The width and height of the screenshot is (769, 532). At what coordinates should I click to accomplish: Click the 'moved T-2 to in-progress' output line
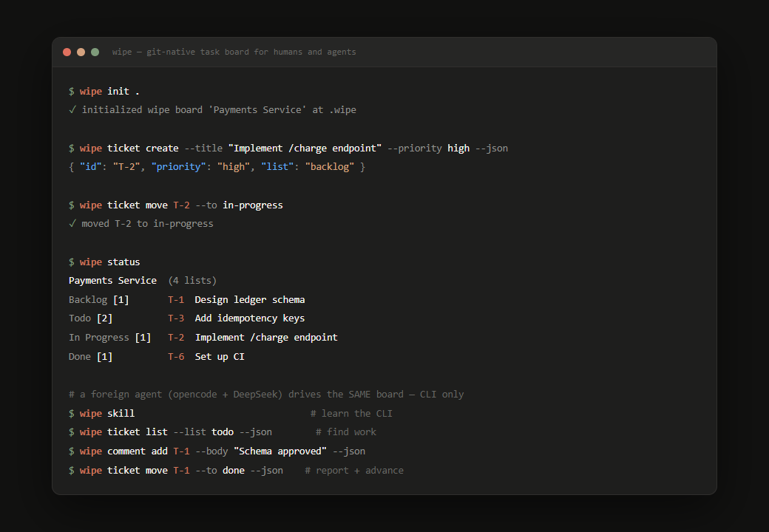tap(141, 223)
